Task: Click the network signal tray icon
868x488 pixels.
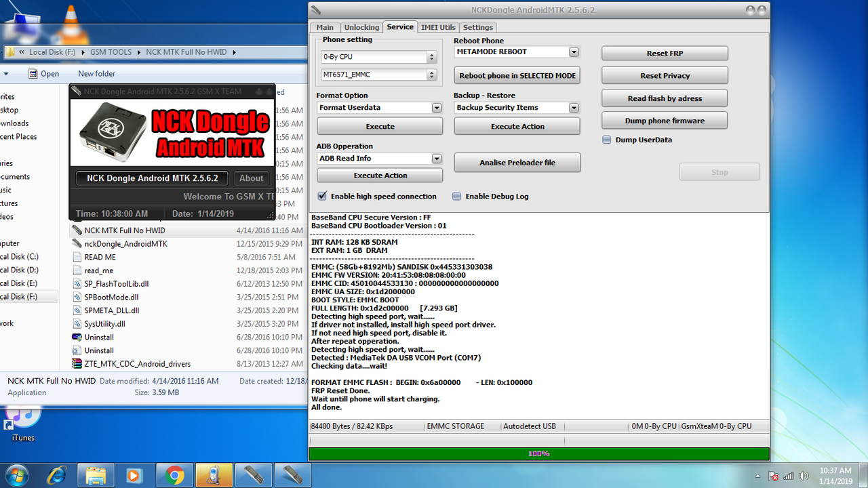Action: coord(789,476)
